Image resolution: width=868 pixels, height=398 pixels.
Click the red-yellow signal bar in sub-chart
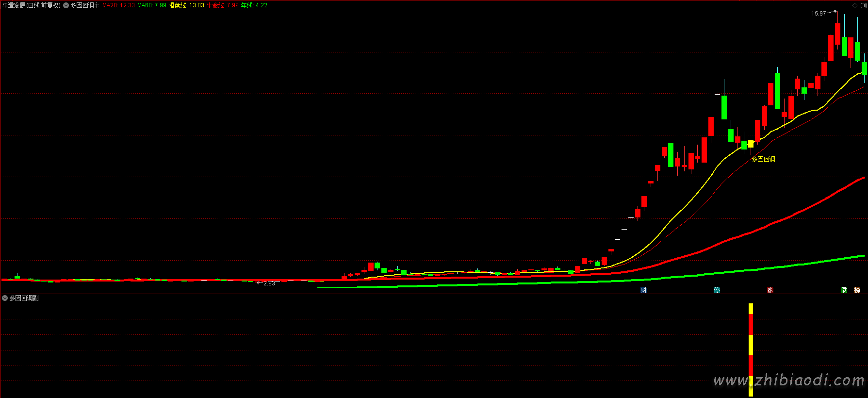pyautogui.click(x=751, y=349)
